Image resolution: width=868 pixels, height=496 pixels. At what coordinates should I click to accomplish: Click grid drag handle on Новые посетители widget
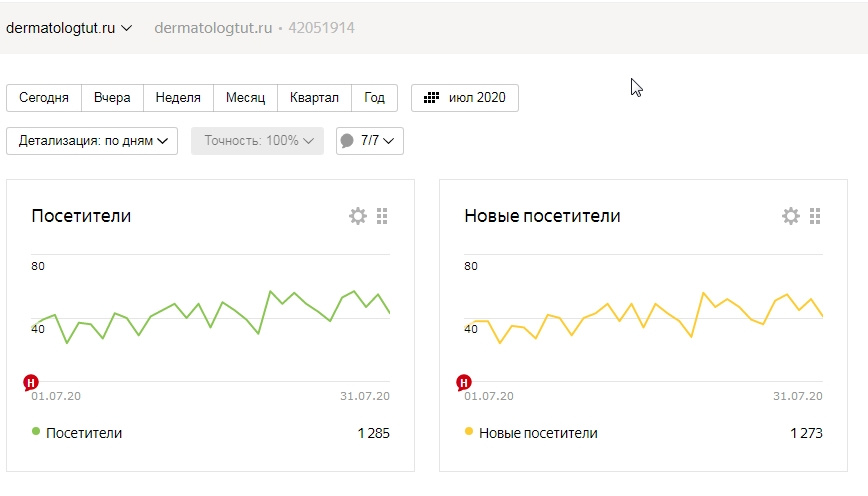(x=815, y=216)
